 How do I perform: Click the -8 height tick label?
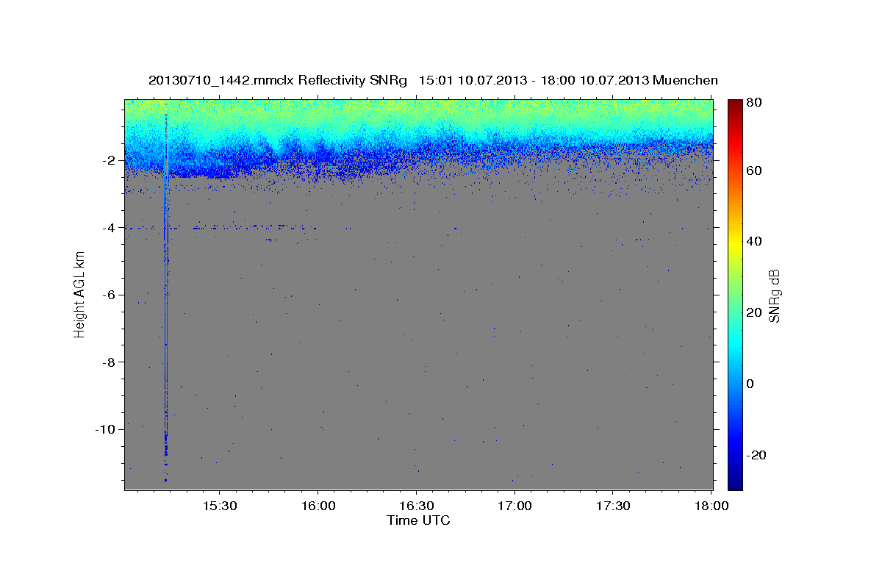tap(110, 362)
